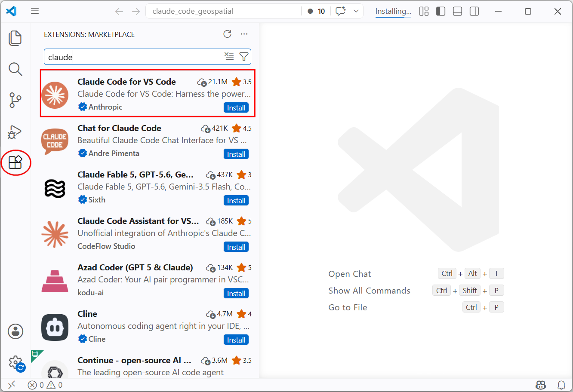Click the 'Sixth' publisher name
The height and width of the screenshot is (392, 573).
[x=97, y=200]
